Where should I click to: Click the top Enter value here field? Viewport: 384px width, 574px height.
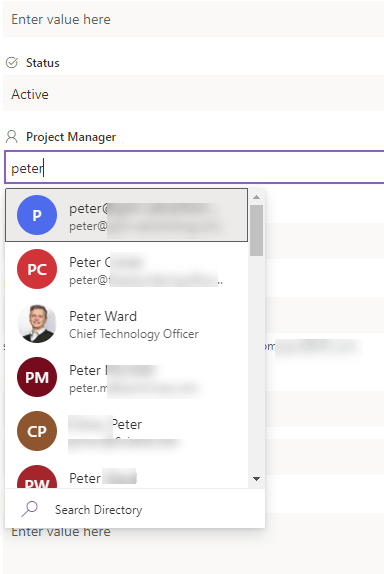[x=193, y=19]
